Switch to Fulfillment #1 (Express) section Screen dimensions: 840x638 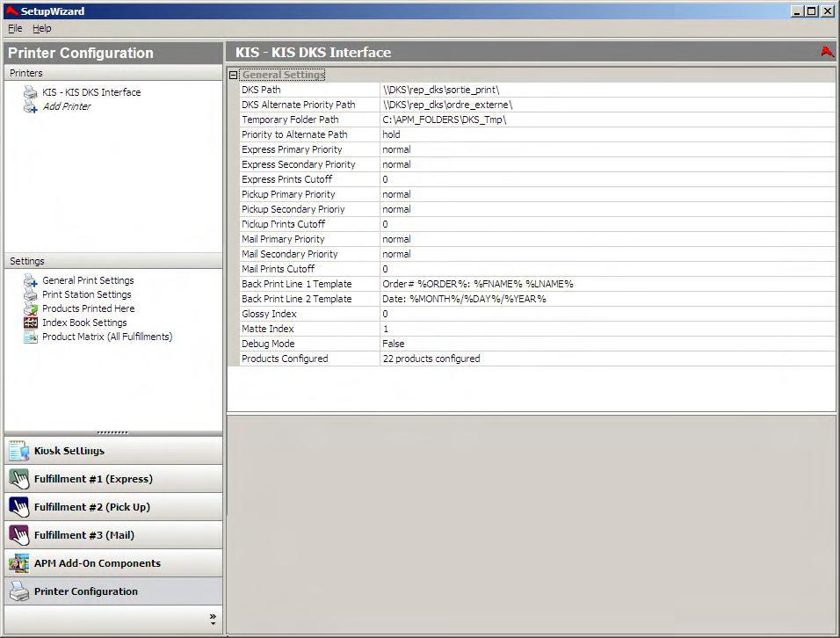(x=113, y=479)
